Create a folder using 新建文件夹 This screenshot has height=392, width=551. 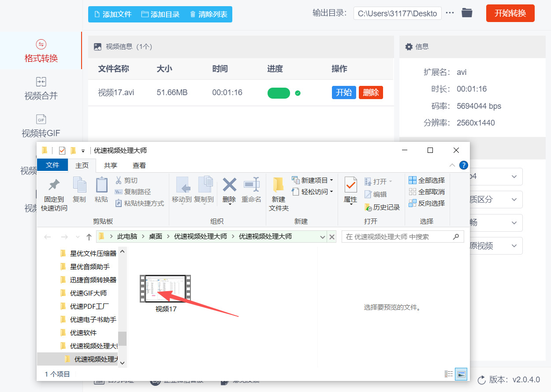click(278, 193)
